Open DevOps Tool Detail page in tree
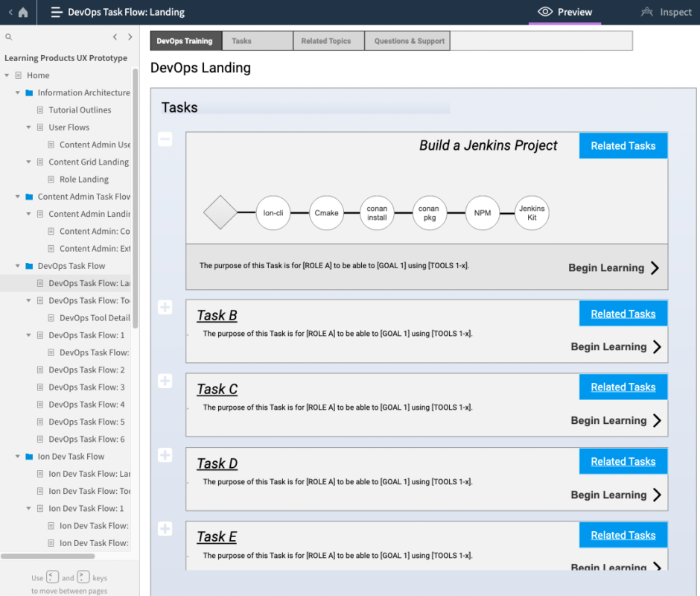 (x=95, y=318)
